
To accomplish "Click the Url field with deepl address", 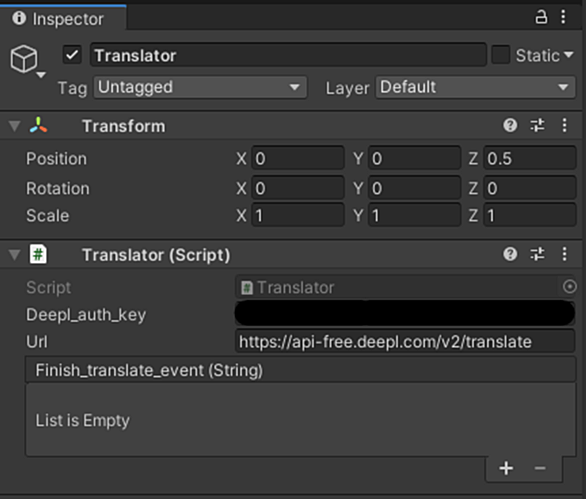I will click(x=405, y=341).
